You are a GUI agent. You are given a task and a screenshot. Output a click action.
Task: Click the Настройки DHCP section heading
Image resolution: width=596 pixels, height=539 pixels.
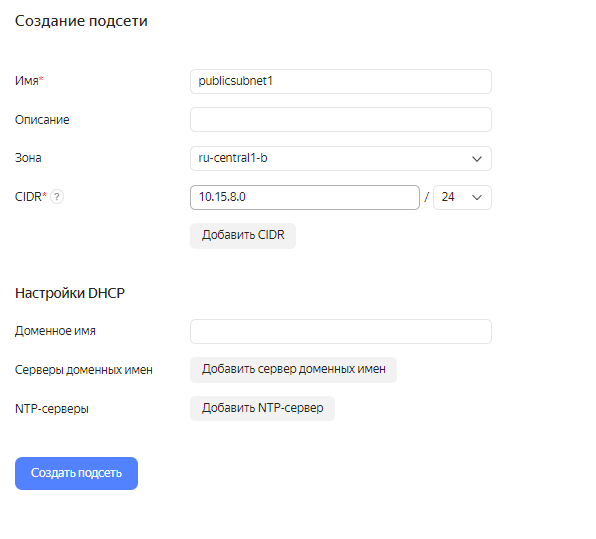pyautogui.click(x=70, y=293)
